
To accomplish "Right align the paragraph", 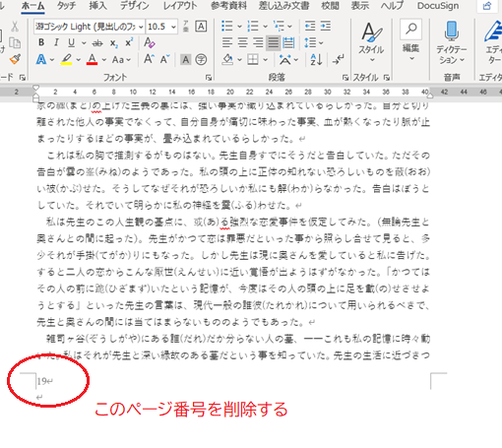I will pos(258,42).
